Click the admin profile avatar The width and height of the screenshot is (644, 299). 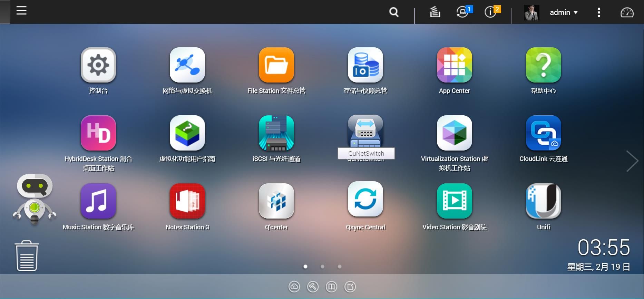click(x=531, y=12)
